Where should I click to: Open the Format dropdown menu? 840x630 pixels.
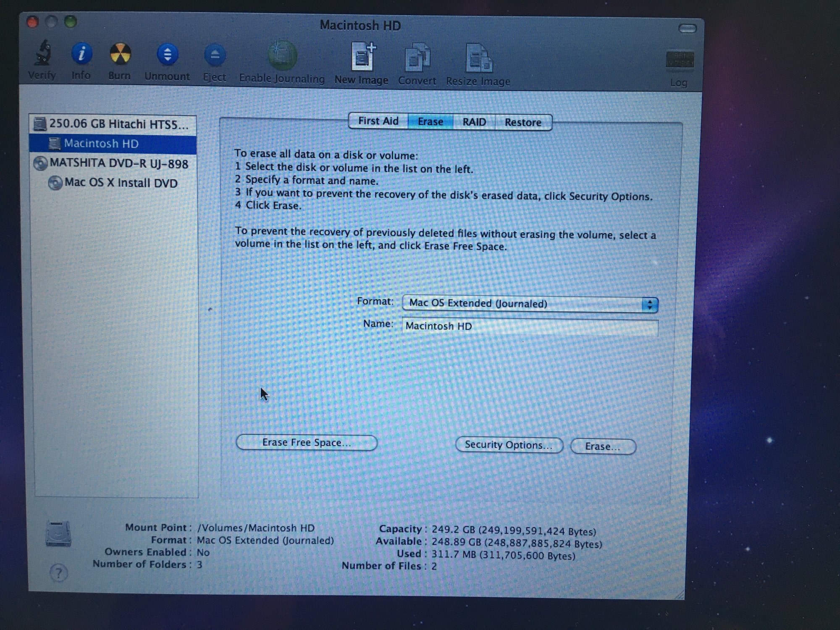tap(530, 304)
